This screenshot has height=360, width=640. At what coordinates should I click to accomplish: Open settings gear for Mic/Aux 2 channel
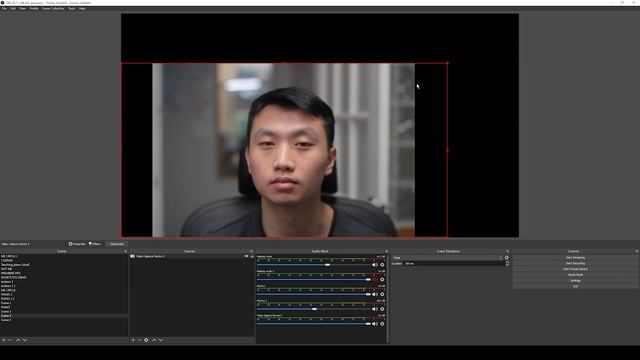(x=382, y=309)
